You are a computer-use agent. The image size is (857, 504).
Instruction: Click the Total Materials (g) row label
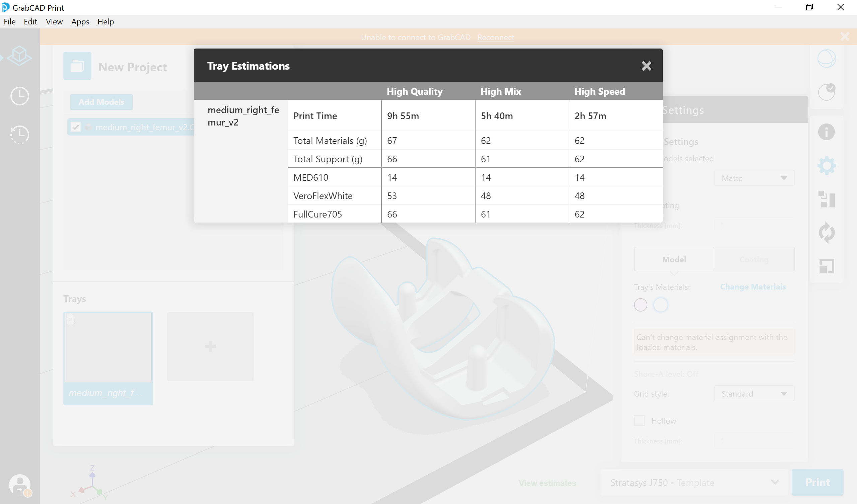click(x=330, y=141)
